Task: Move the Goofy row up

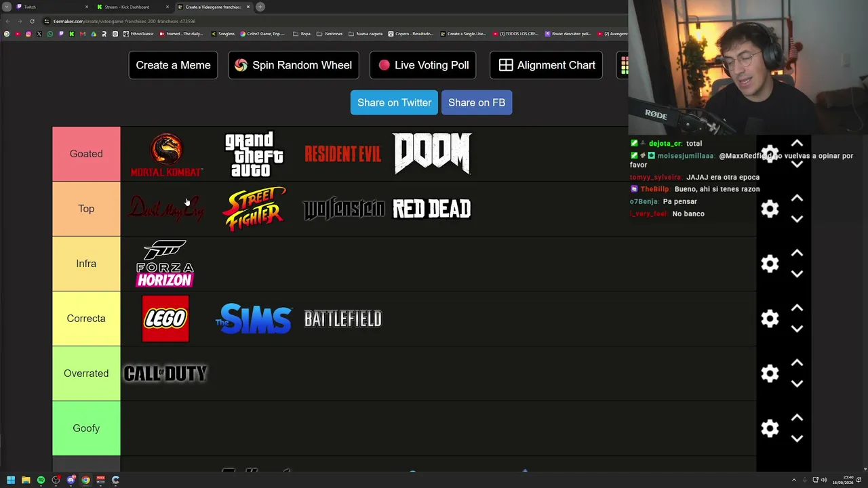Action: (797, 418)
